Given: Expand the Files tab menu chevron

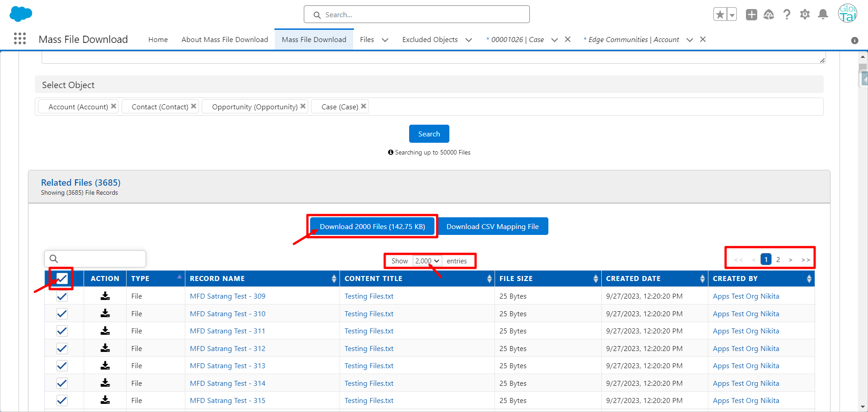Looking at the screenshot, I should [x=385, y=40].
